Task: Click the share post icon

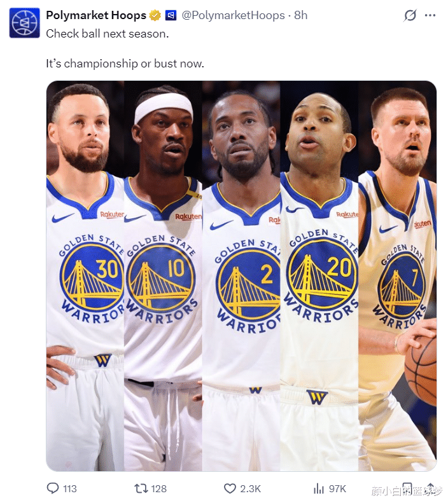Action: coord(430,488)
